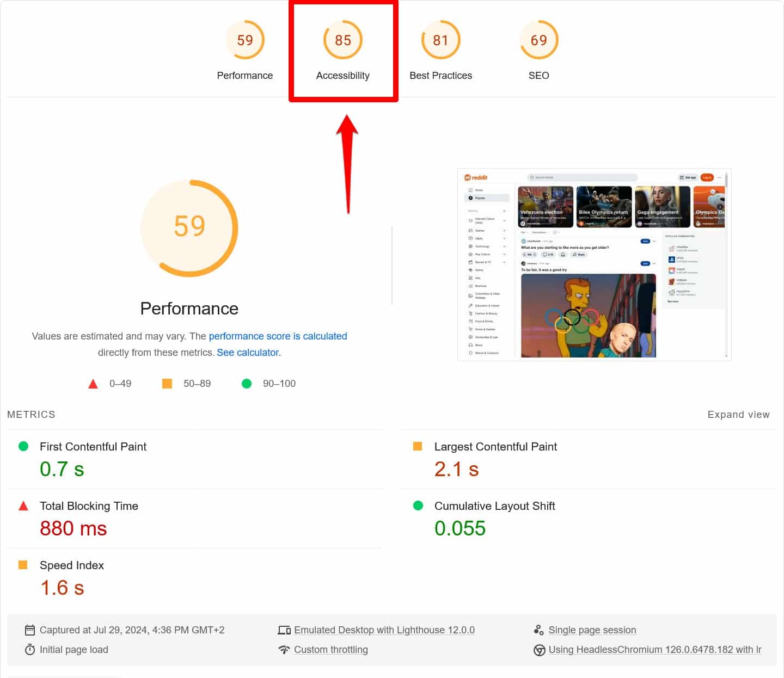Select the Best Practices gauge showing 81
784x678 pixels.
coord(440,41)
